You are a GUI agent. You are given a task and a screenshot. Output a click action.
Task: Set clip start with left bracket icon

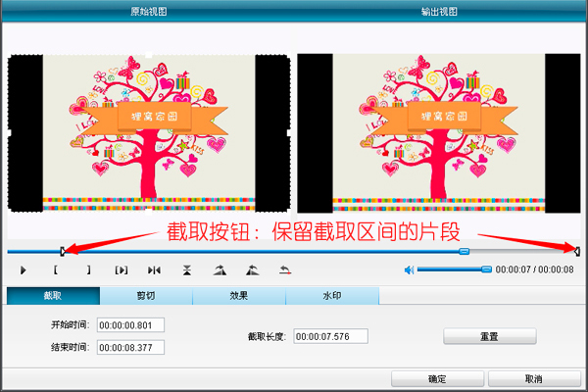56,269
